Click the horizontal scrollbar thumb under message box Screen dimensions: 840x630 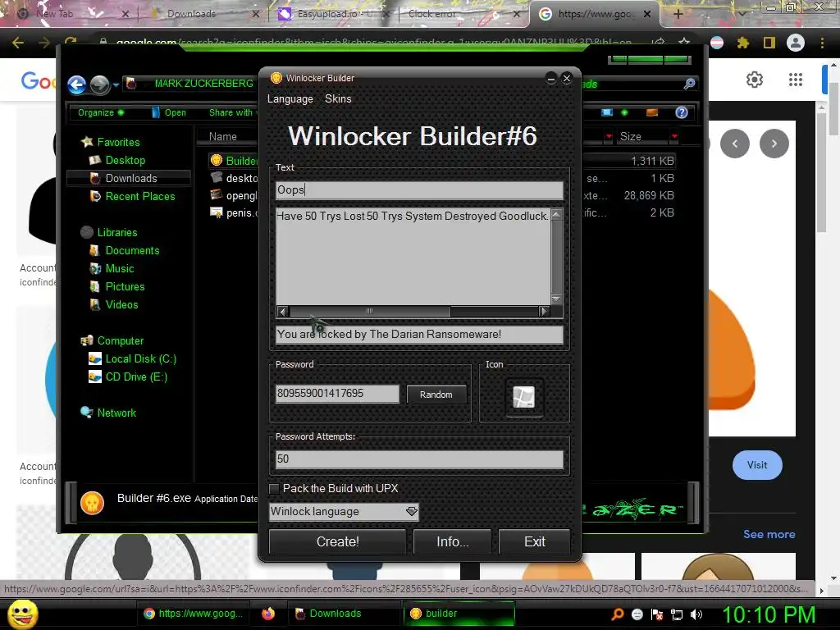pyautogui.click(x=370, y=311)
